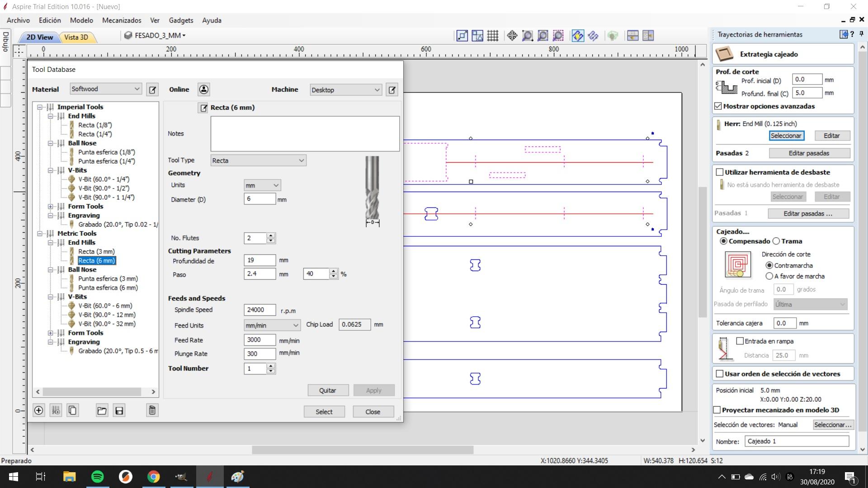Viewport: 868px width, 488px height.
Task: Click the tile windows horizontally icon
Action: point(633,36)
